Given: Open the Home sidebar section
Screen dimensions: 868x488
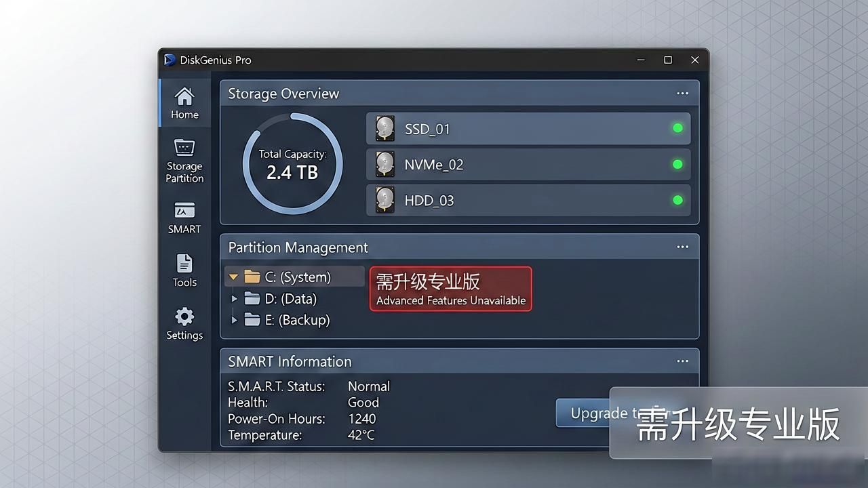Looking at the screenshot, I should coord(184,103).
